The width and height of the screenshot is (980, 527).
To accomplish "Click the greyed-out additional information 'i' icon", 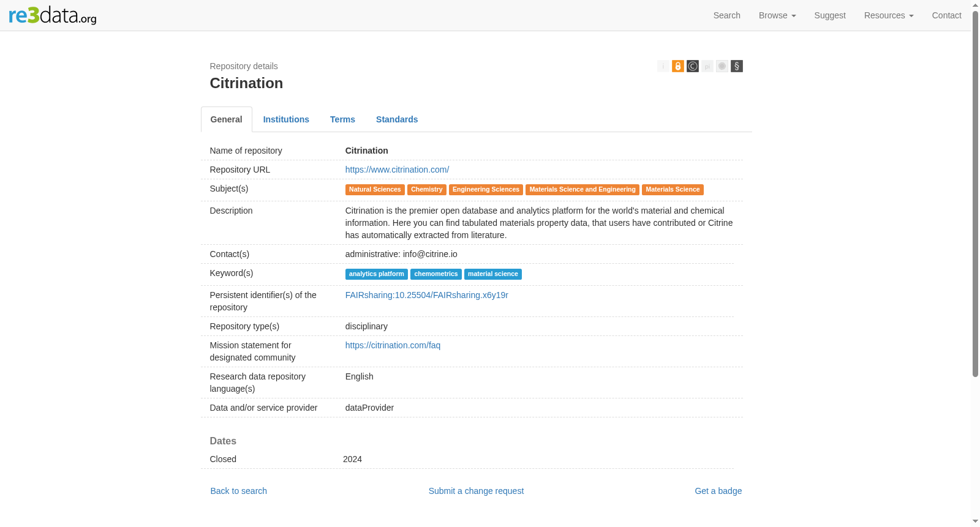I will [x=663, y=66].
